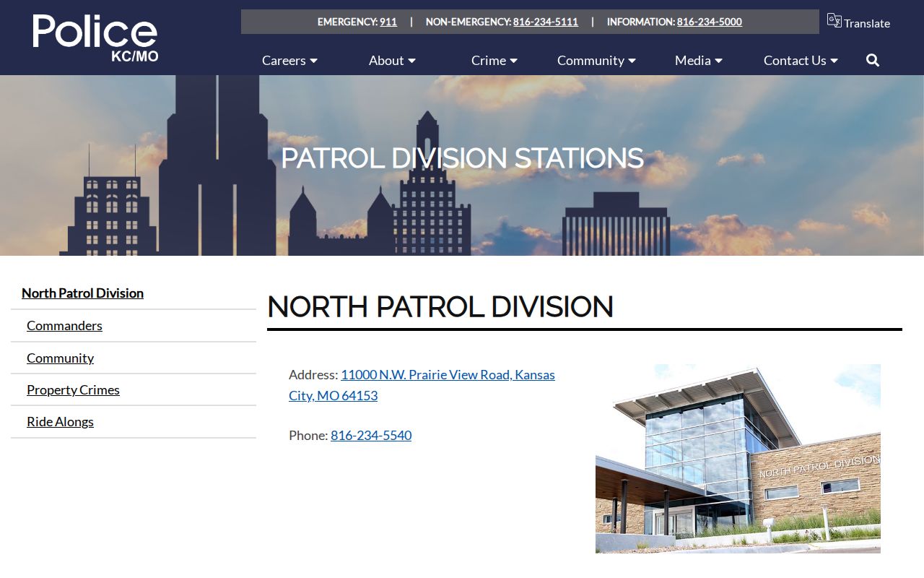924x578 pixels.
Task: Expand the About dropdown menu
Action: [x=392, y=60]
